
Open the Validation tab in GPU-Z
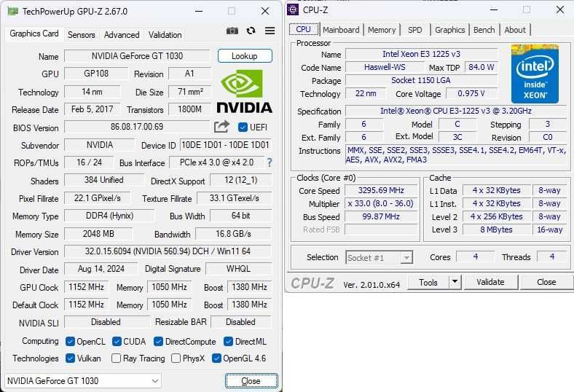click(x=165, y=35)
